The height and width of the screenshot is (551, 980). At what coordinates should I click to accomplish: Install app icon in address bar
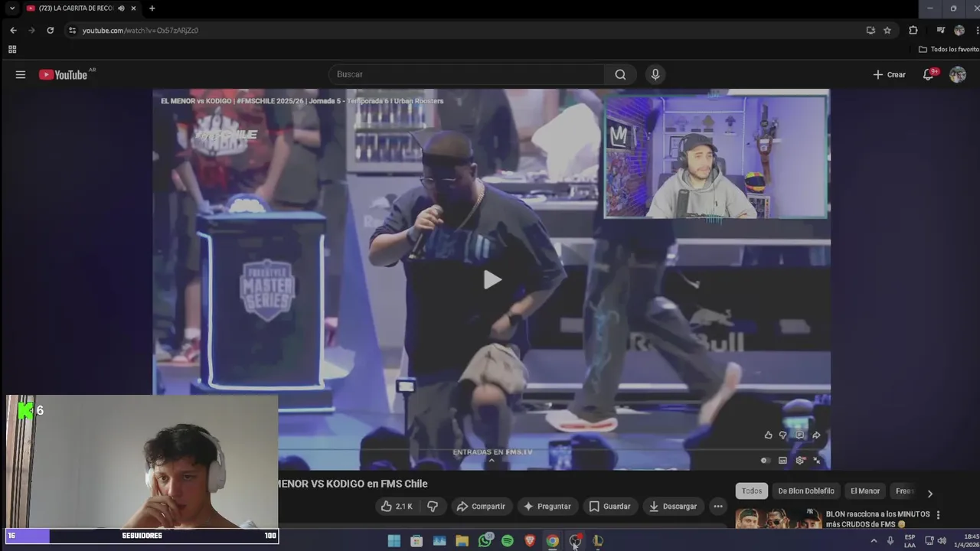coord(871,30)
